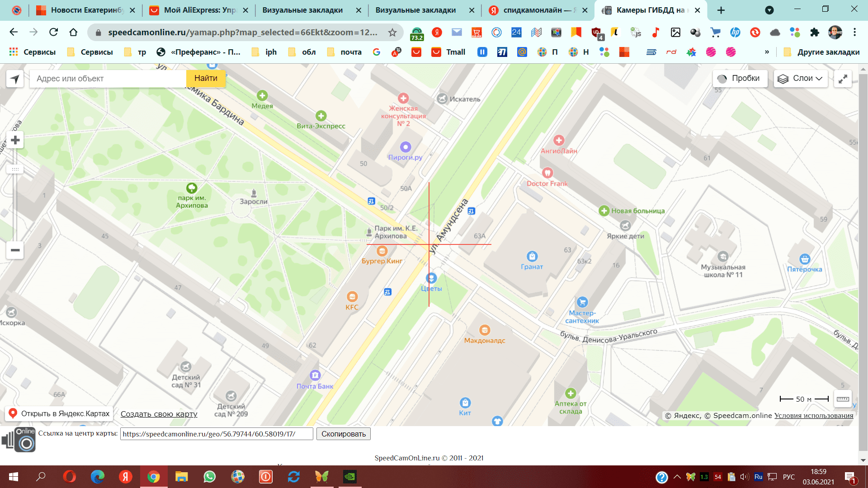
Task: Zoom in with the map plus button
Action: (x=15, y=140)
